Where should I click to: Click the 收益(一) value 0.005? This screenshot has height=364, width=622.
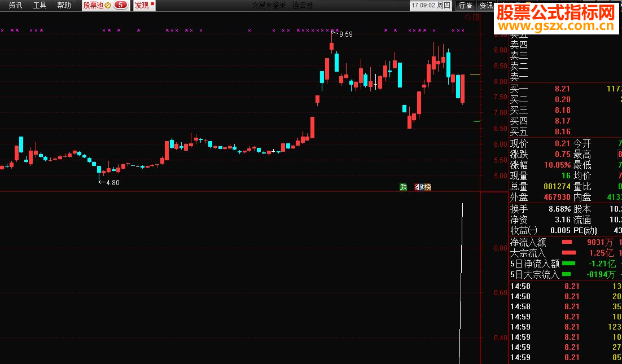(560, 230)
